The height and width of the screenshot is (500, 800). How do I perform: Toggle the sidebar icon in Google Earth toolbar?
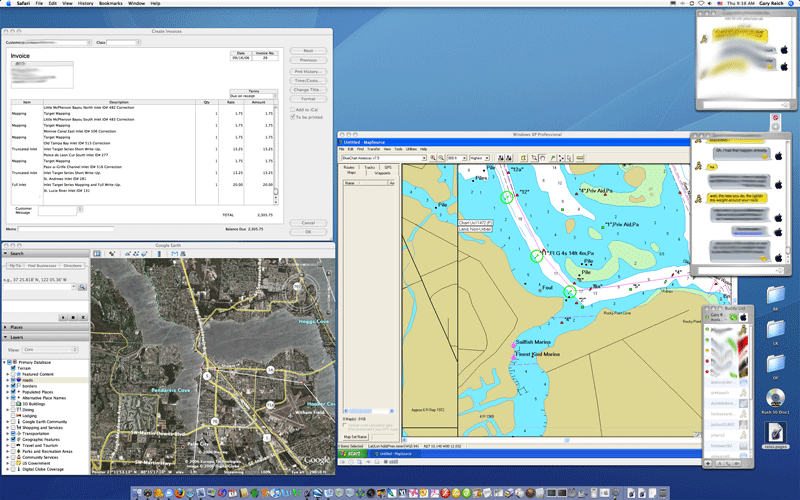[x=97, y=254]
